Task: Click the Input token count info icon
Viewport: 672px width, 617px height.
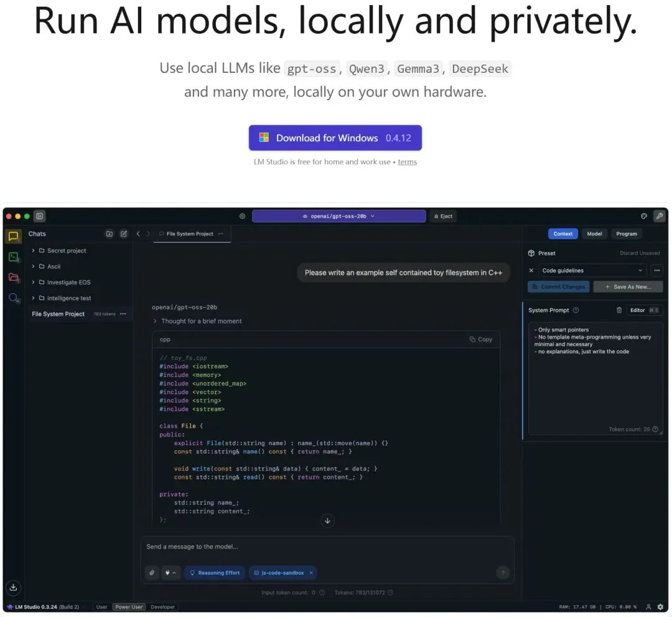Action: tap(322, 593)
